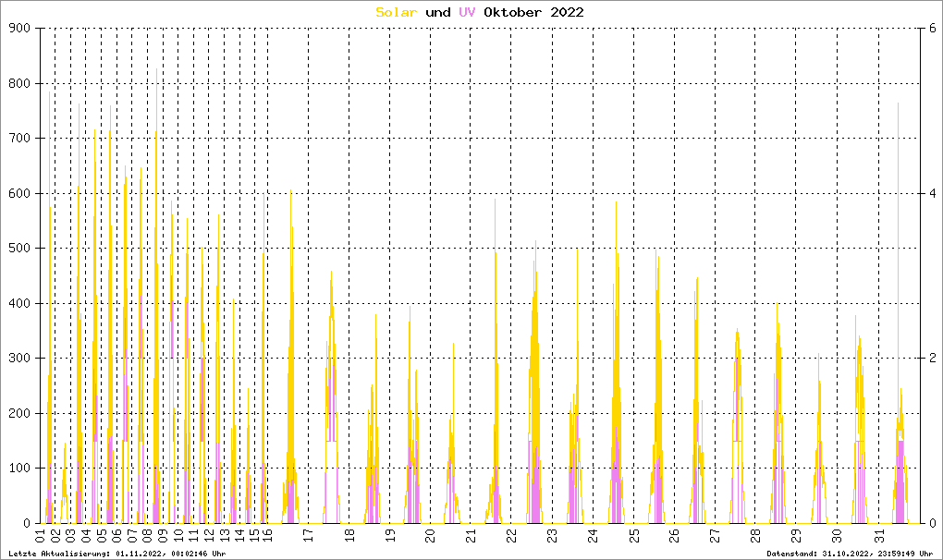Click the 900 value on the left axis
The width and height of the screenshot is (943, 560).
point(19,29)
